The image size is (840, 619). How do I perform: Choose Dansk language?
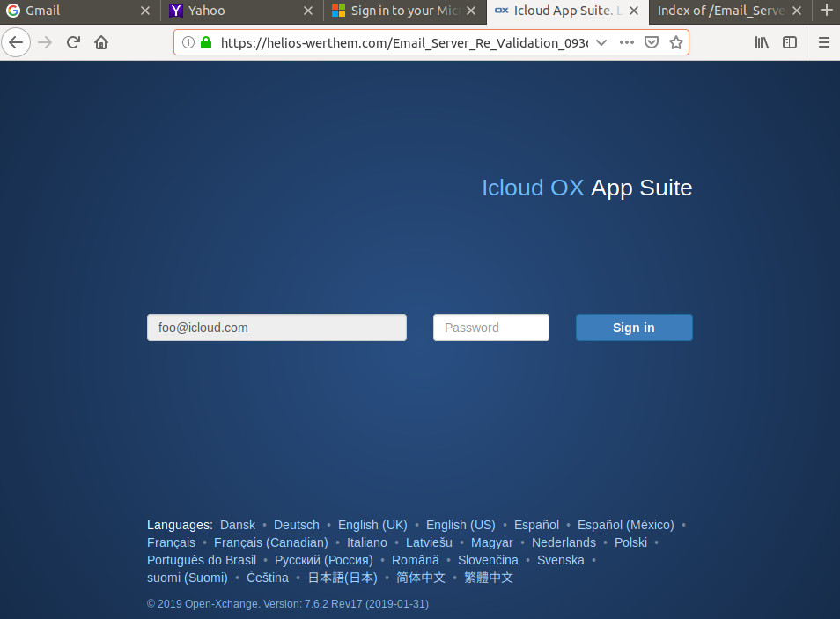point(238,525)
